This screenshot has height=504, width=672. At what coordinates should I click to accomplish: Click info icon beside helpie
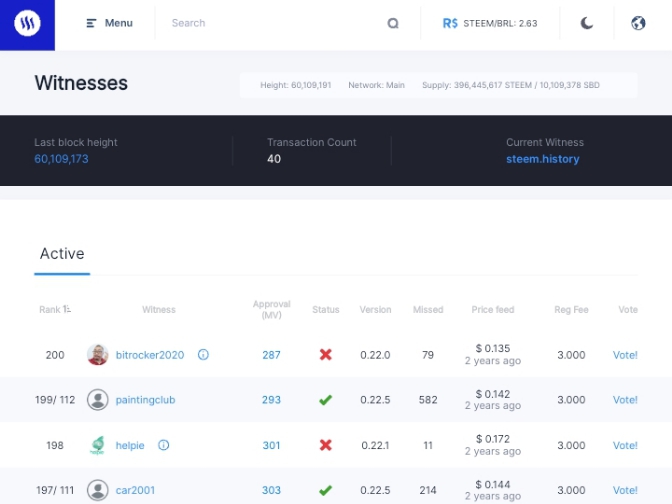164,445
